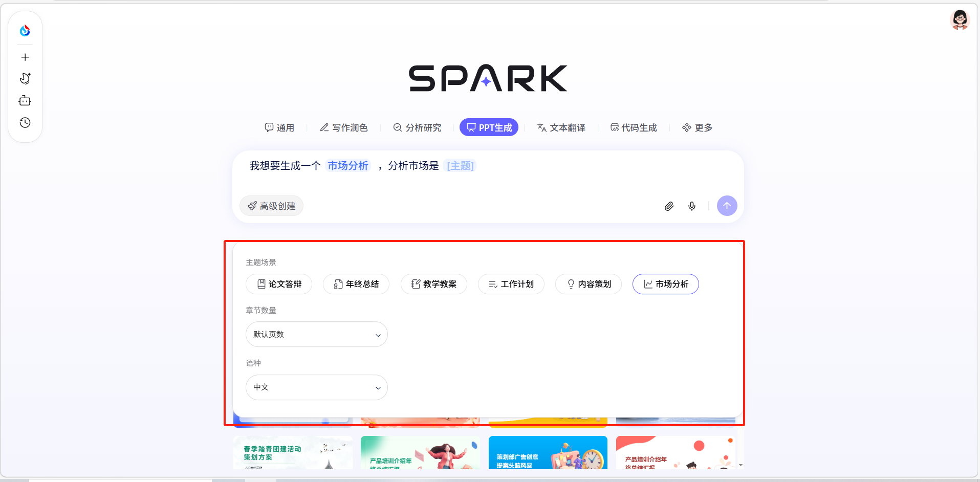980x482 pixels.
Task: Open the 中文 language dropdown
Action: [316, 387]
